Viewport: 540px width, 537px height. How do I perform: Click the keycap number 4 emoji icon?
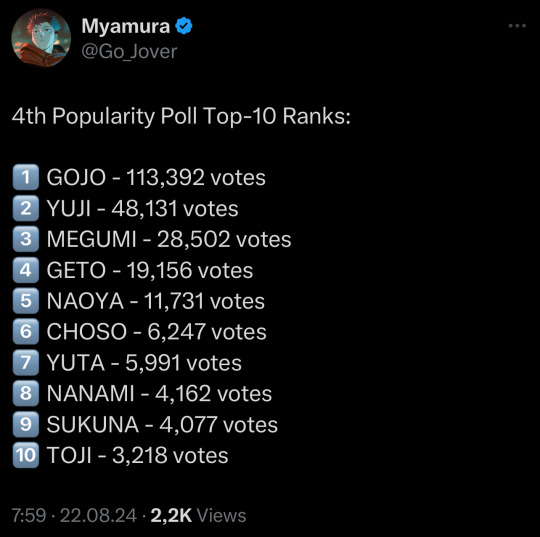(26, 270)
